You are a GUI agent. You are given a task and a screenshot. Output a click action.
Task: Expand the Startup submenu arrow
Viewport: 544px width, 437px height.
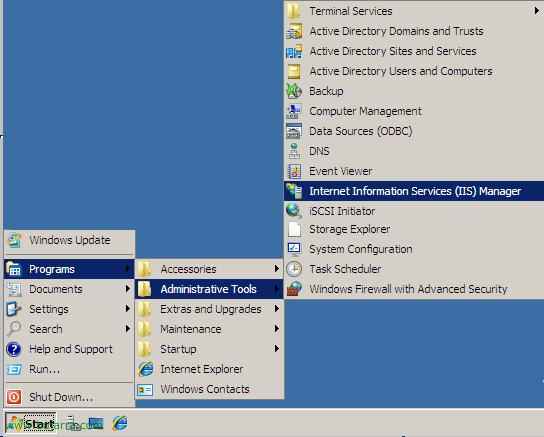click(x=277, y=349)
